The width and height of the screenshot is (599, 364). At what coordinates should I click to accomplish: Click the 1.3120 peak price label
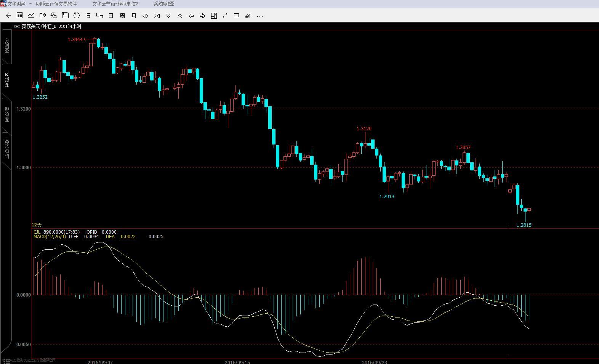tap(364, 129)
